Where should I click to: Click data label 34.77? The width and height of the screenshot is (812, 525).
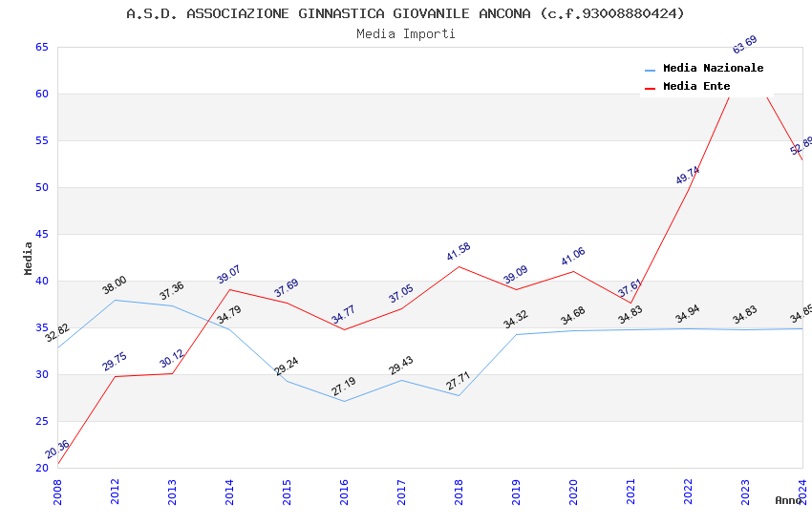(344, 314)
